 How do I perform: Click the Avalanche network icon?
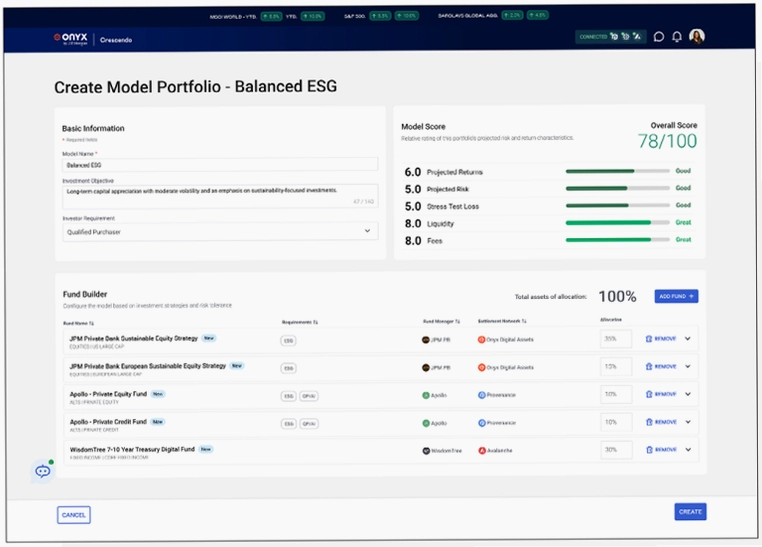[482, 450]
